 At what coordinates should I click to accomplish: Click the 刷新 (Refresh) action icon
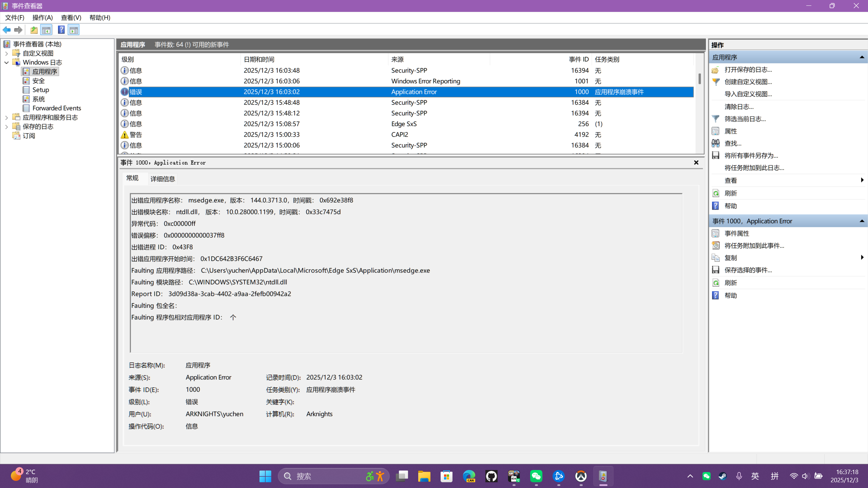click(715, 193)
